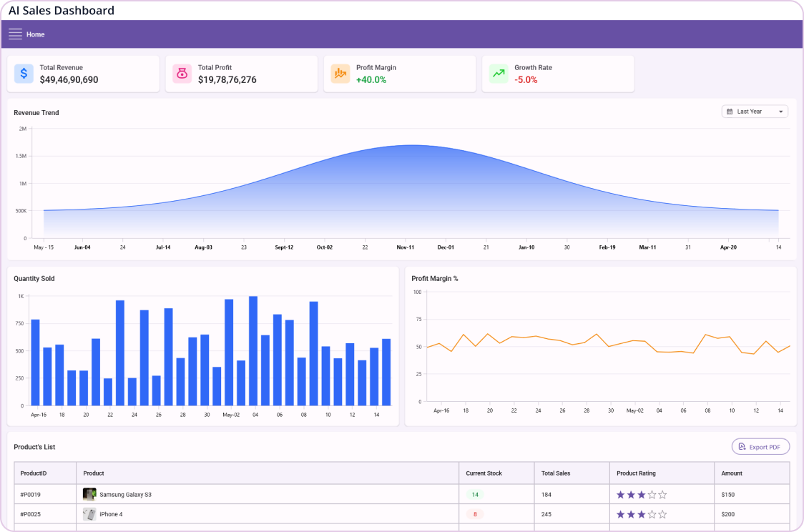Sort by ProductID column header
804x532 pixels.
pyautogui.click(x=45, y=473)
